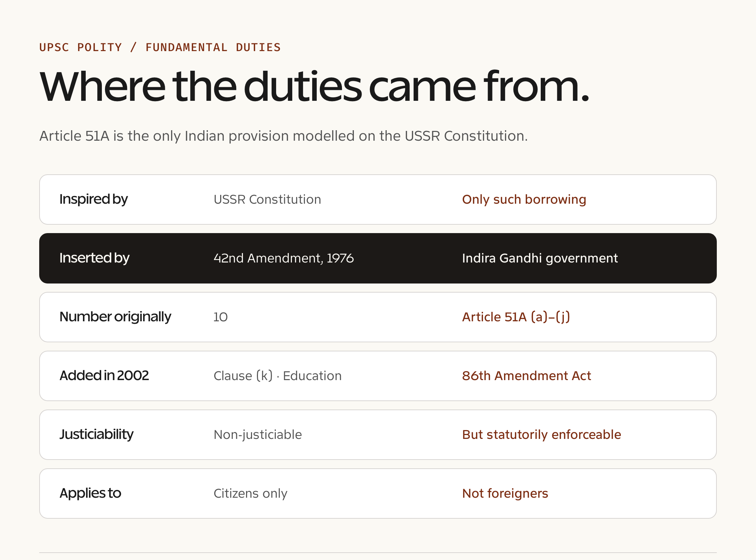This screenshot has height=560, width=756.
Task: Click 'But statutorily enforceable' note
Action: tap(541, 435)
